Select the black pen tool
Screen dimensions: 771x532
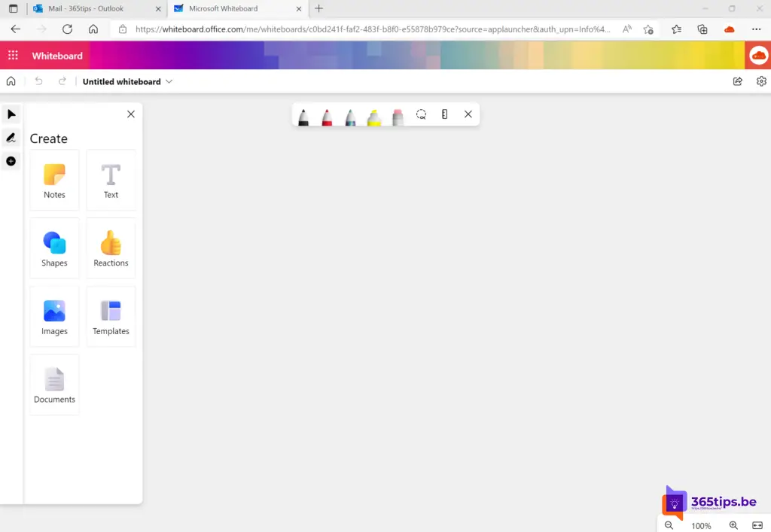pyautogui.click(x=303, y=116)
